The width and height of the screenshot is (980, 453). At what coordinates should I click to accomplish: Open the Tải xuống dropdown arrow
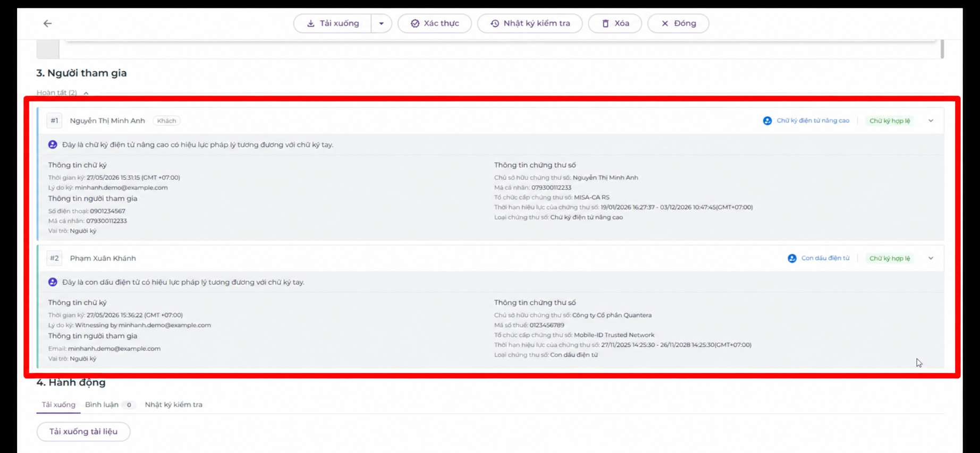(x=382, y=23)
